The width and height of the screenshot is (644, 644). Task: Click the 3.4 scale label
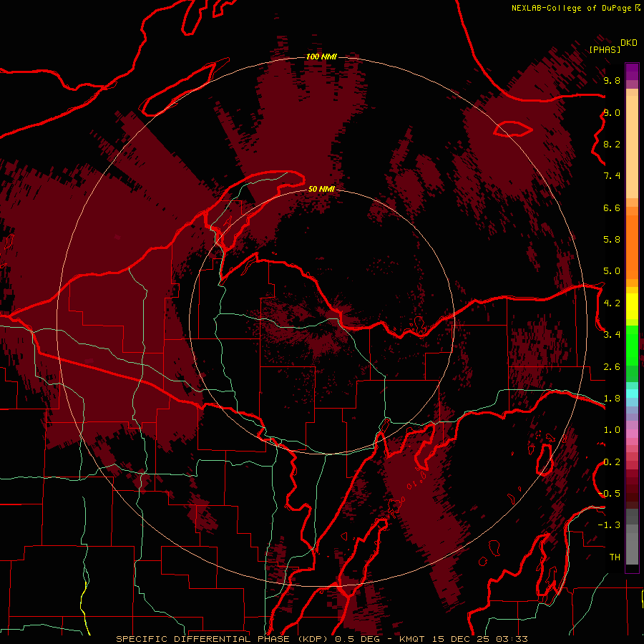612,335
